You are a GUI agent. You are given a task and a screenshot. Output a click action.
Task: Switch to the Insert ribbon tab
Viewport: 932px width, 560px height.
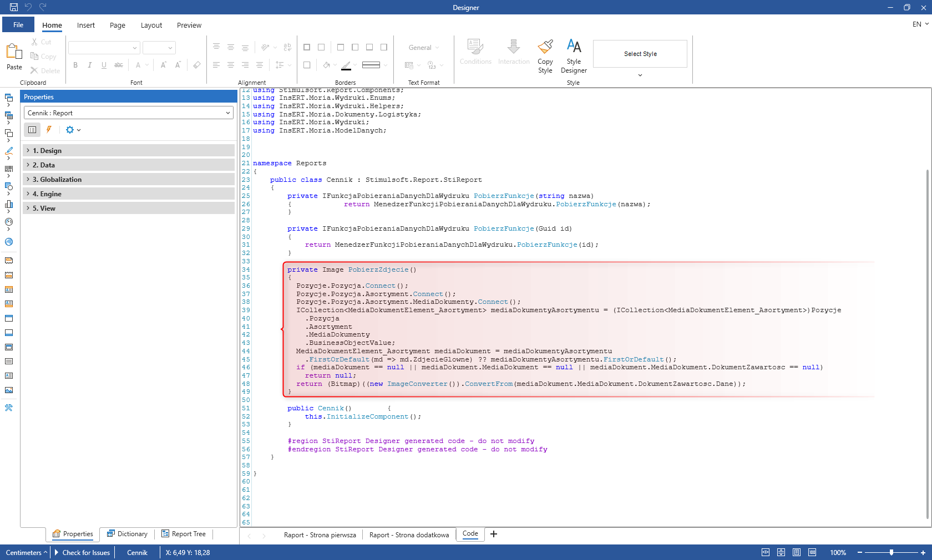point(85,26)
